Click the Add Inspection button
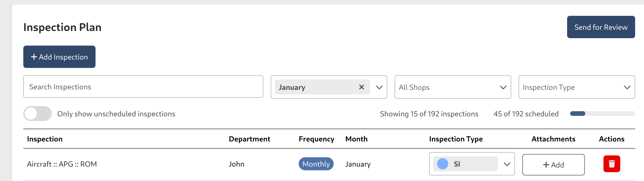The image size is (644, 181). [59, 57]
